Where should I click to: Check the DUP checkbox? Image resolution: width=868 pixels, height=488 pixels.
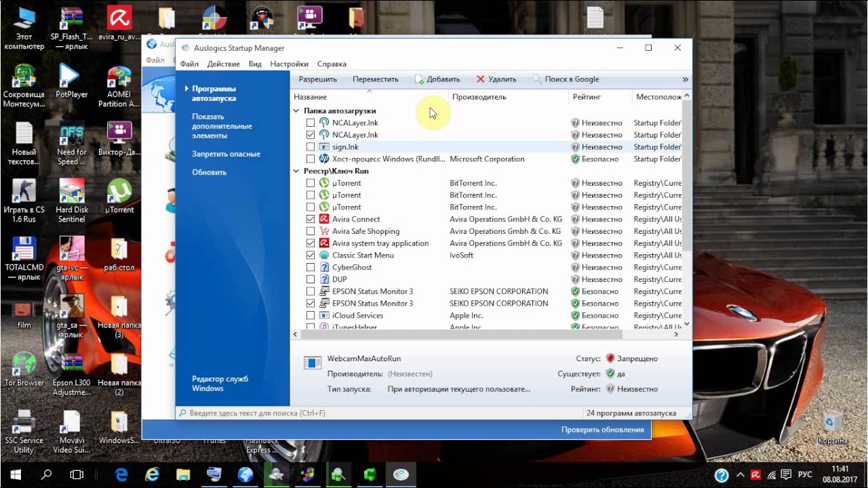(x=311, y=279)
